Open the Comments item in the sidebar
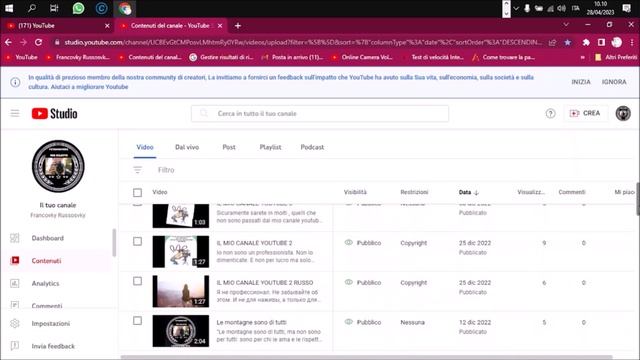This screenshot has height=360, width=640. click(x=47, y=305)
